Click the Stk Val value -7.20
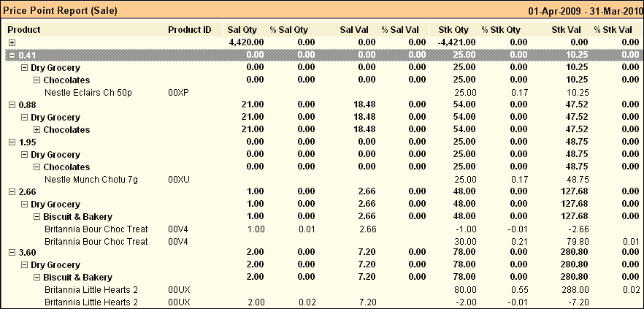This screenshot has width=644, height=309. point(578,302)
